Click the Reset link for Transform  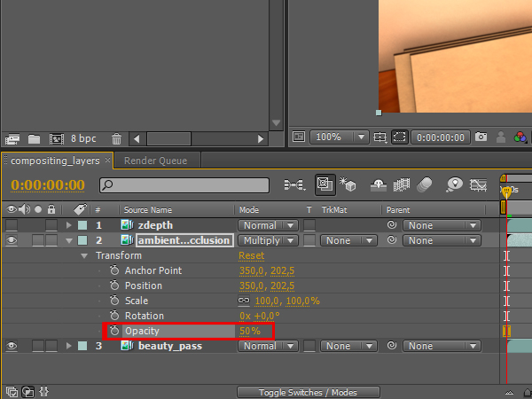251,255
